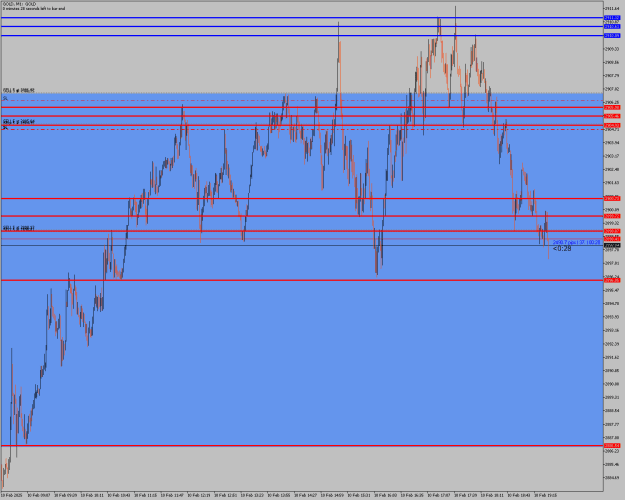
Task: Click the '10 Feb 19:15' time axis label
Action: (x=546, y=495)
